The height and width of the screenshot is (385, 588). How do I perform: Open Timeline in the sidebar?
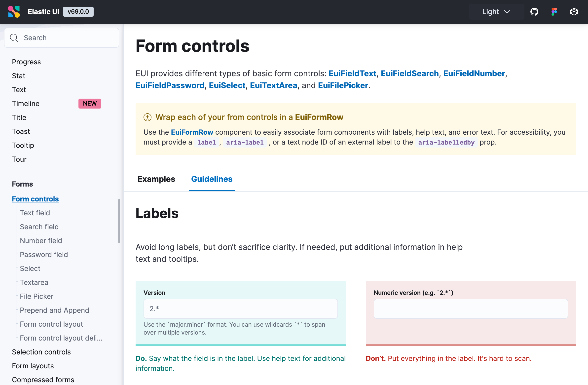pyautogui.click(x=26, y=104)
